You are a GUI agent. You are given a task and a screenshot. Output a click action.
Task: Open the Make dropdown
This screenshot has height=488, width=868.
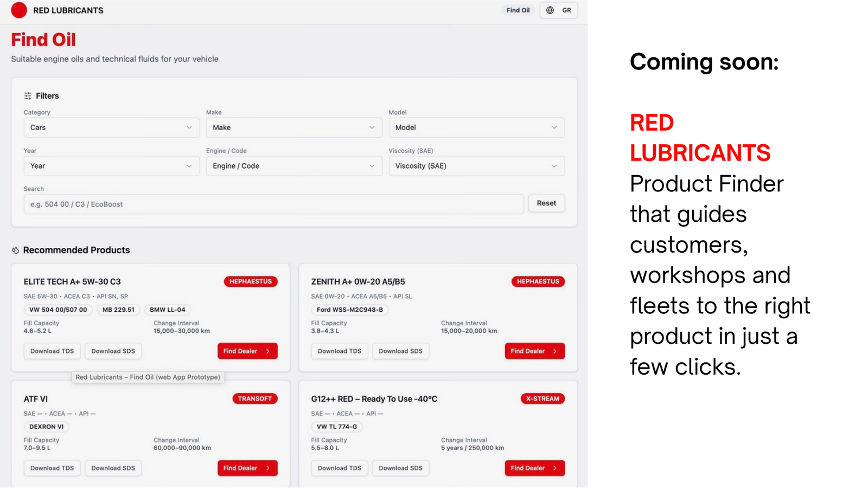coord(294,127)
